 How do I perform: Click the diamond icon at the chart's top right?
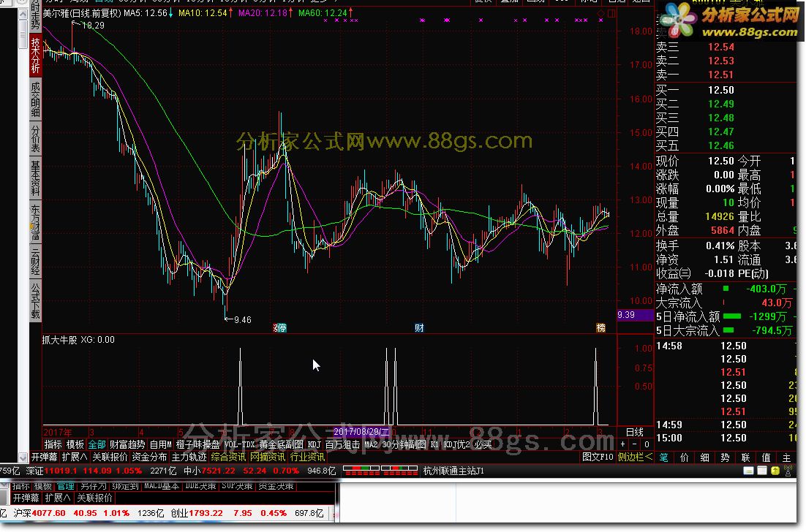click(601, 13)
